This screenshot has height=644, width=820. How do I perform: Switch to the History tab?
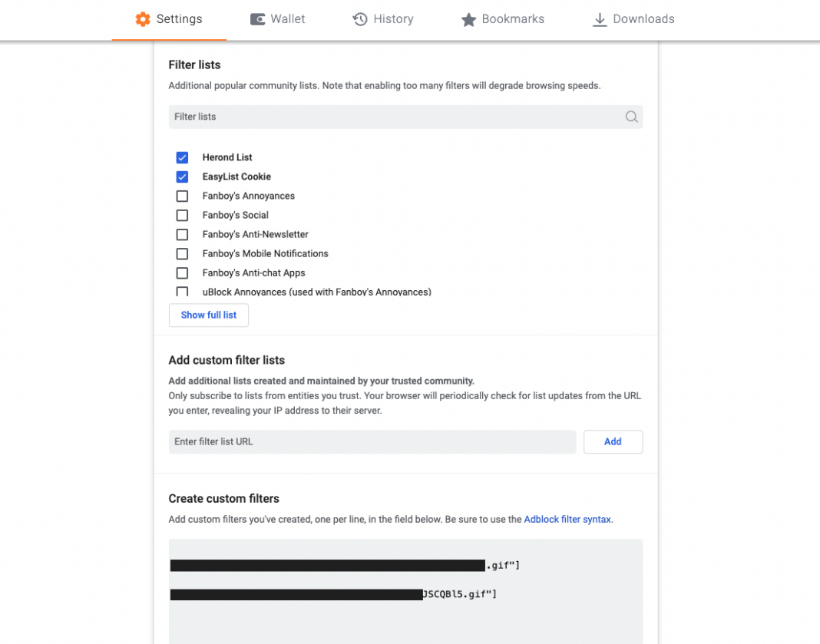(x=382, y=18)
